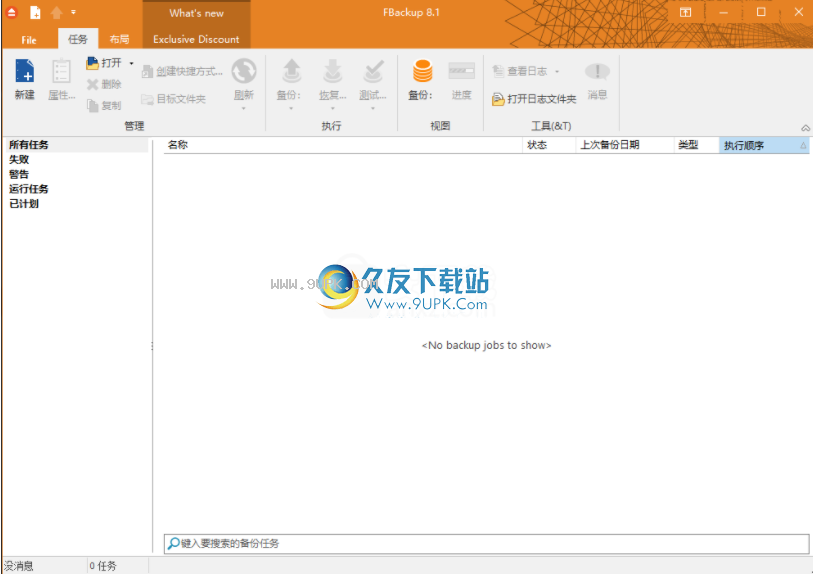Expand the 备份 execute dropdown arrow
The height and width of the screenshot is (574, 813).
tap(291, 108)
